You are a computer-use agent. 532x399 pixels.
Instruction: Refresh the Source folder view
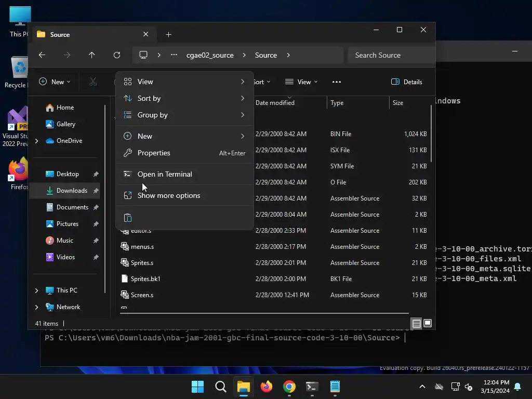[x=117, y=55]
